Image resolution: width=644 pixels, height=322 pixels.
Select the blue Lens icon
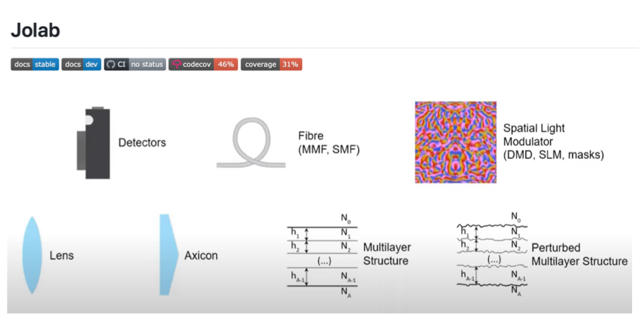pyautogui.click(x=31, y=255)
